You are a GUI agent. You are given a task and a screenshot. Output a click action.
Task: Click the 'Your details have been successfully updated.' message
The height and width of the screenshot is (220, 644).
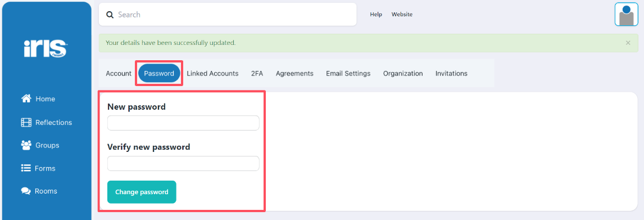170,43
